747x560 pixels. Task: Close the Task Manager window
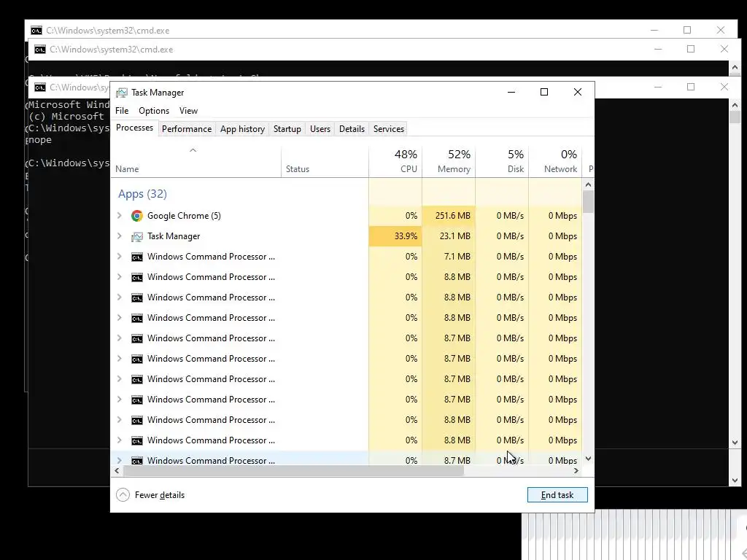[578, 92]
